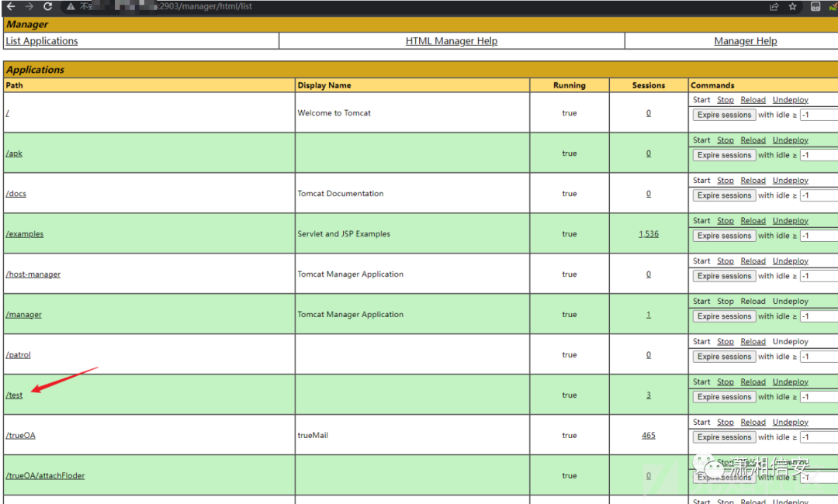View sessions count 465 for /trueOA
The width and height of the screenshot is (838, 504).
tap(648, 436)
